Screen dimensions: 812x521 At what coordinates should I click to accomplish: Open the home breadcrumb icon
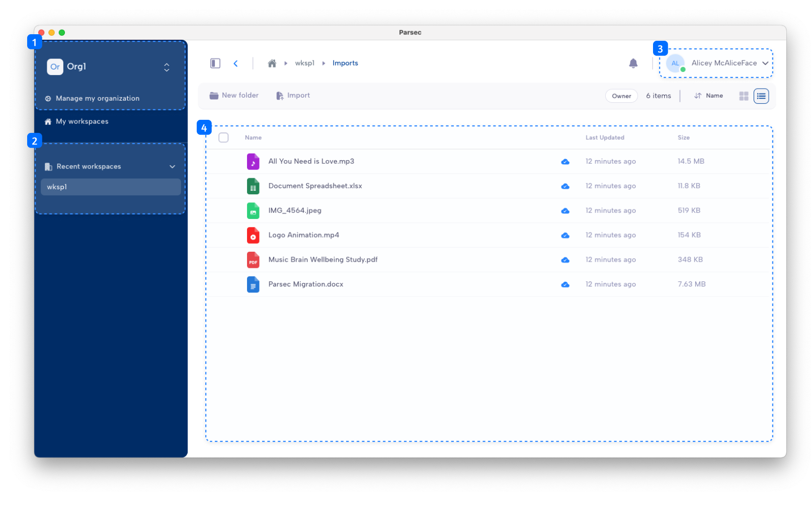[x=272, y=63]
